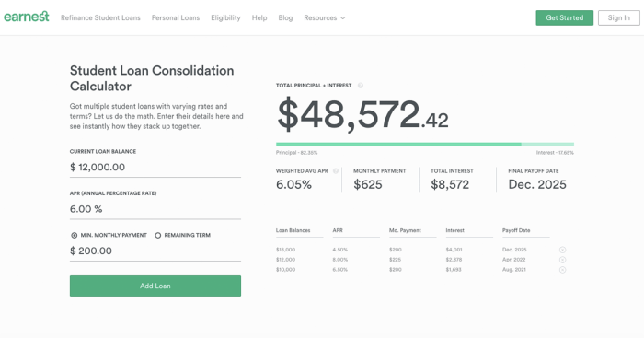The width and height of the screenshot is (644, 338).
Task: Visit the Blog nav link
Action: click(285, 18)
